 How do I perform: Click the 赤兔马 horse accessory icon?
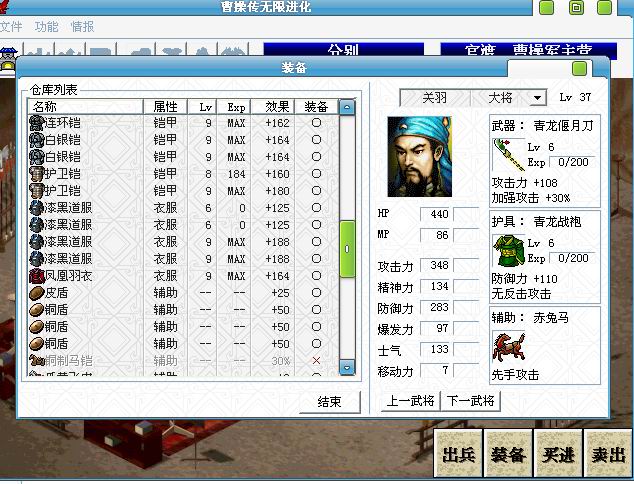(508, 348)
